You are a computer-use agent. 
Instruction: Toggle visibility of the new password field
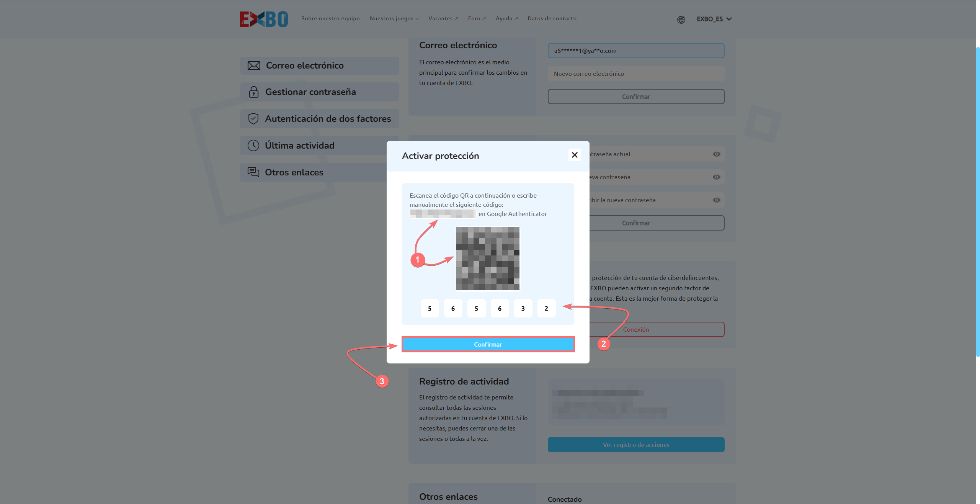717,177
